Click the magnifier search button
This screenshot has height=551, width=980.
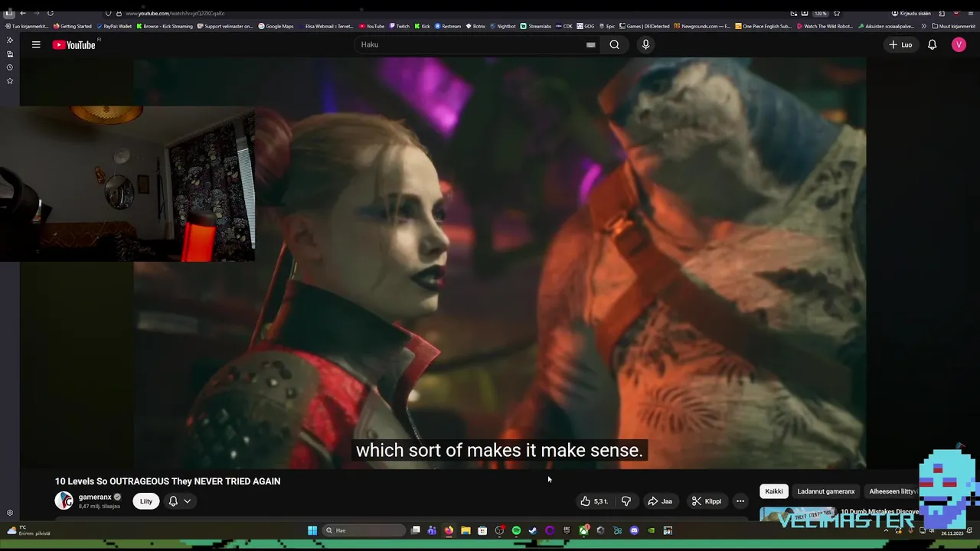[x=614, y=44]
